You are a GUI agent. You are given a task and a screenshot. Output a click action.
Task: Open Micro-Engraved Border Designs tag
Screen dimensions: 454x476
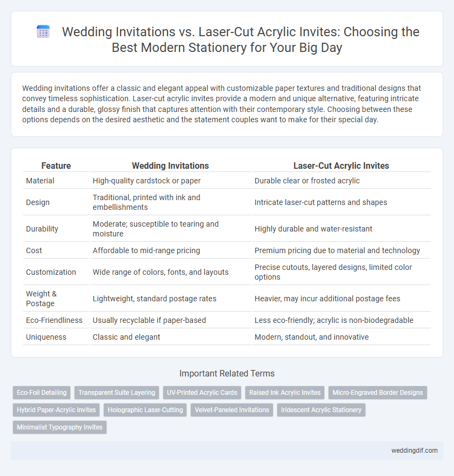coord(378,393)
